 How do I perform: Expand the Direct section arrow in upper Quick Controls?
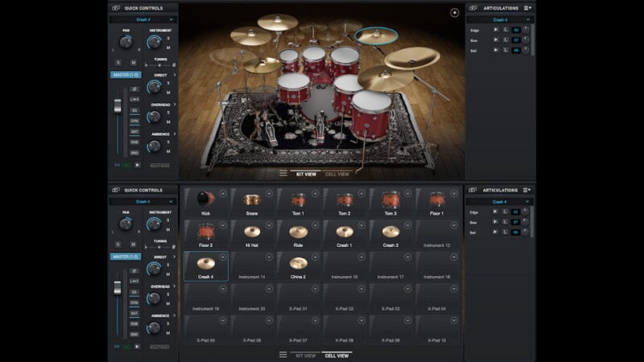175,75
